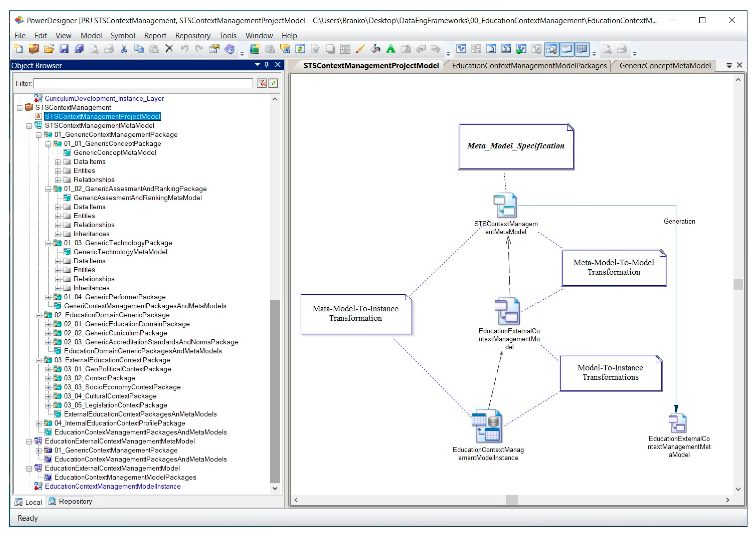Expand the 01_04_GenericPerformerPackage node

pos(48,297)
